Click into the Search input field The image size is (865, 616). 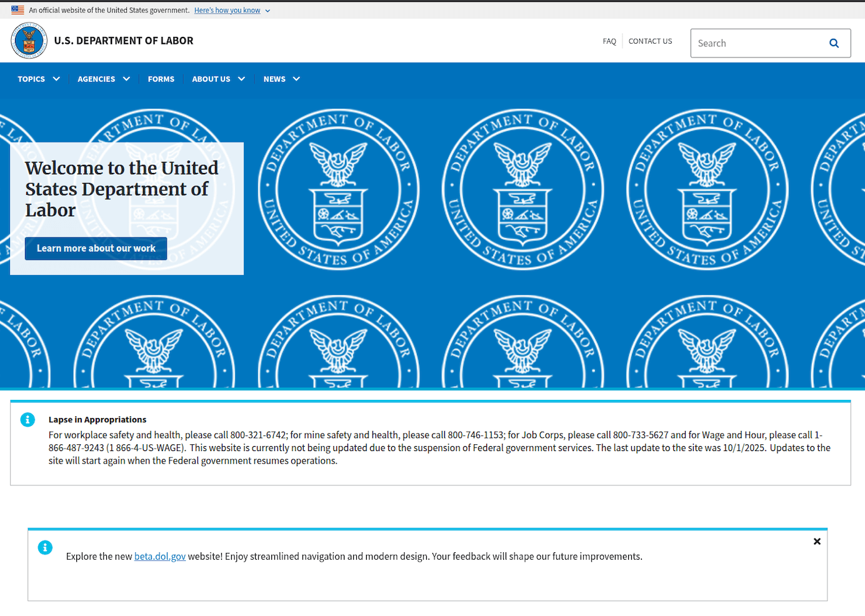[756, 43]
